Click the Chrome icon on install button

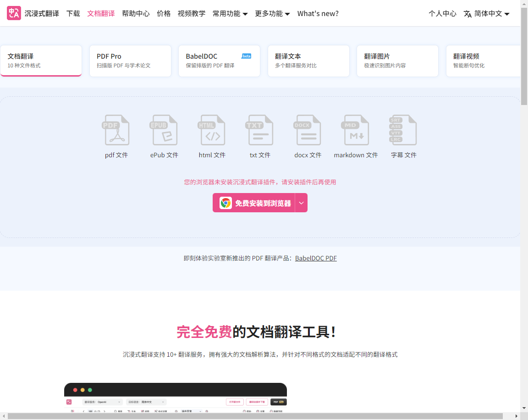click(x=225, y=203)
